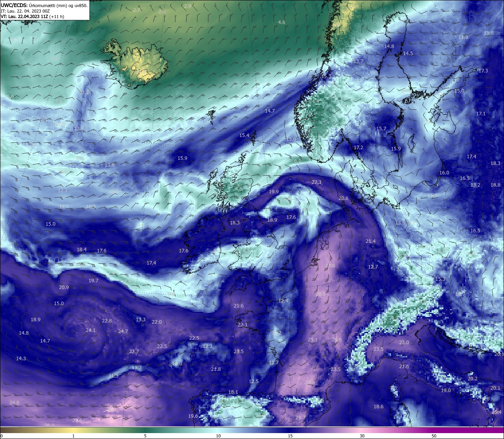Click the map value '2.9' at the top
This screenshot has width=504, height=439.
(187, 6)
